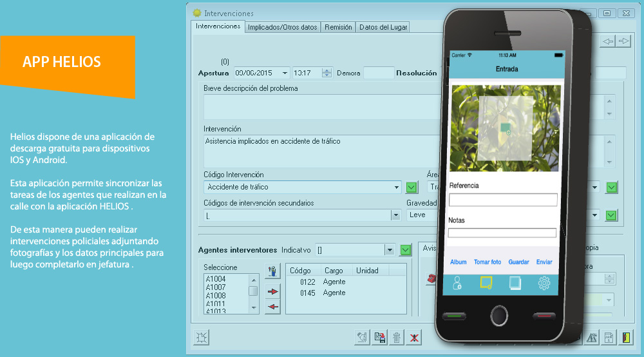The image size is (644, 357).
Task: Click green check beside Código Intervención
Action: pyautogui.click(x=412, y=188)
